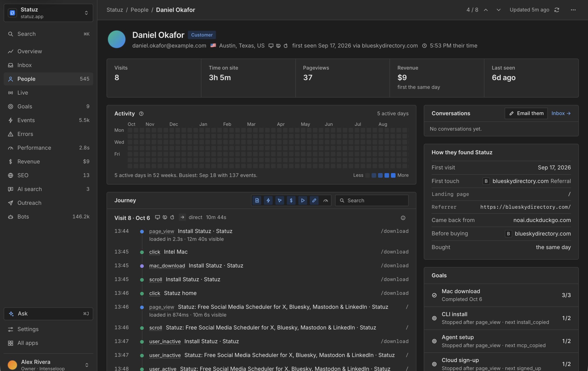Click the Email them button
Image resolution: width=588 pixels, height=371 pixels.
click(x=526, y=113)
